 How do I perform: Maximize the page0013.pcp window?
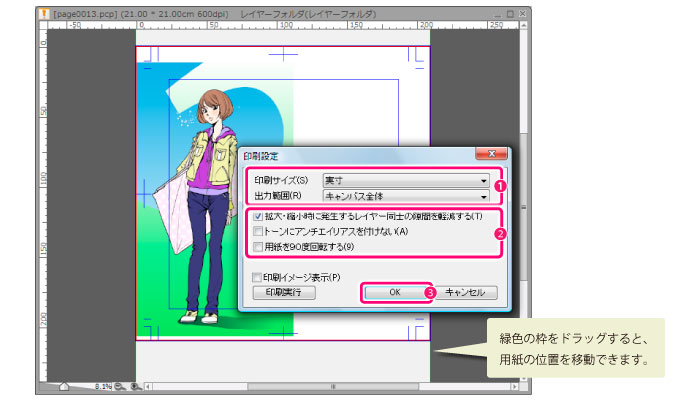pyautogui.click(x=510, y=14)
